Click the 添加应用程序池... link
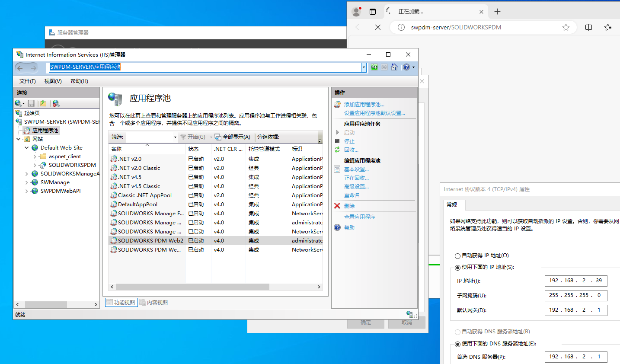Screen dimensions: 620x364 coord(364,105)
